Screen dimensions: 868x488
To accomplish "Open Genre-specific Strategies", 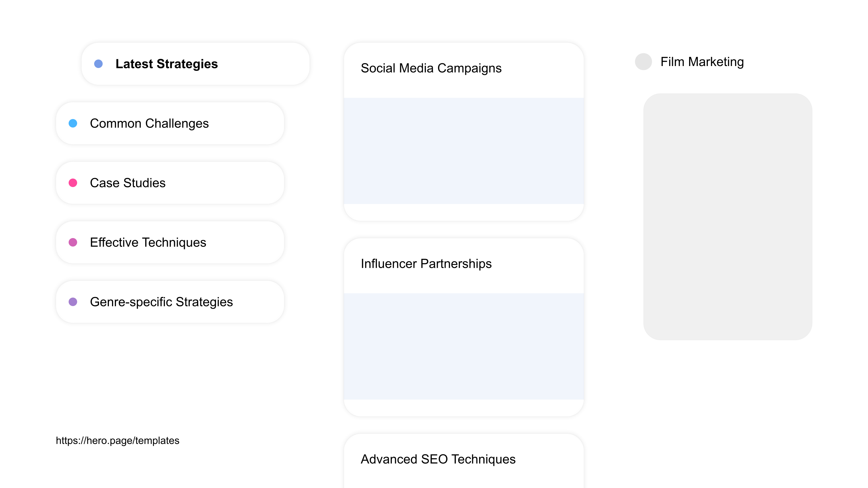I will [x=170, y=302].
